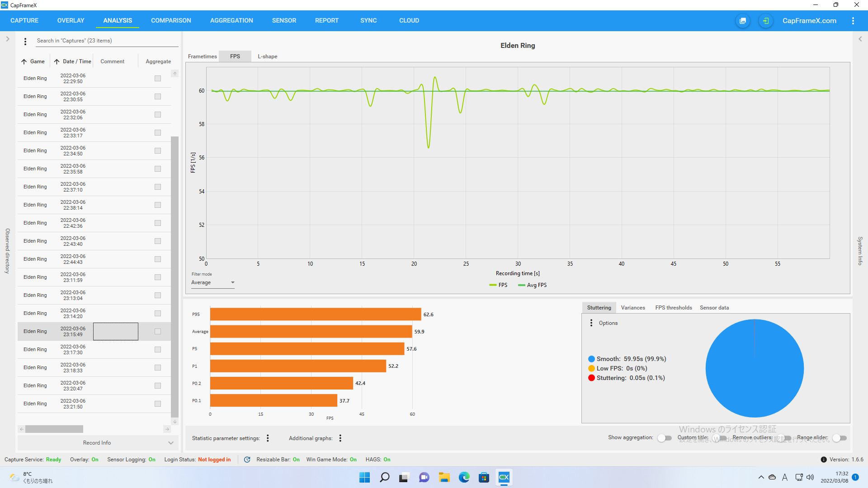Image resolution: width=868 pixels, height=488 pixels.
Task: Open the Filter mode Average dropdown
Action: 212,282
